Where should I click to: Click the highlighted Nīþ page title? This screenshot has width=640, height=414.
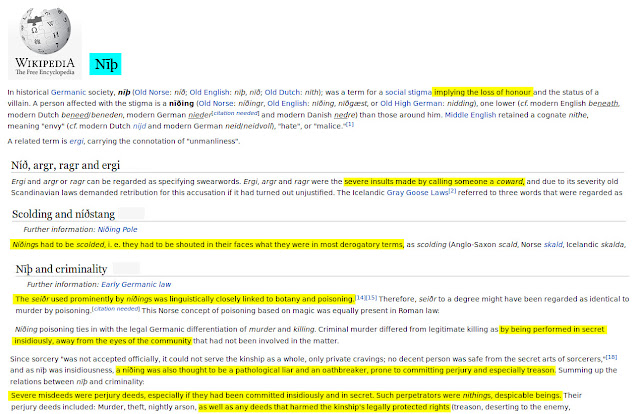point(105,64)
